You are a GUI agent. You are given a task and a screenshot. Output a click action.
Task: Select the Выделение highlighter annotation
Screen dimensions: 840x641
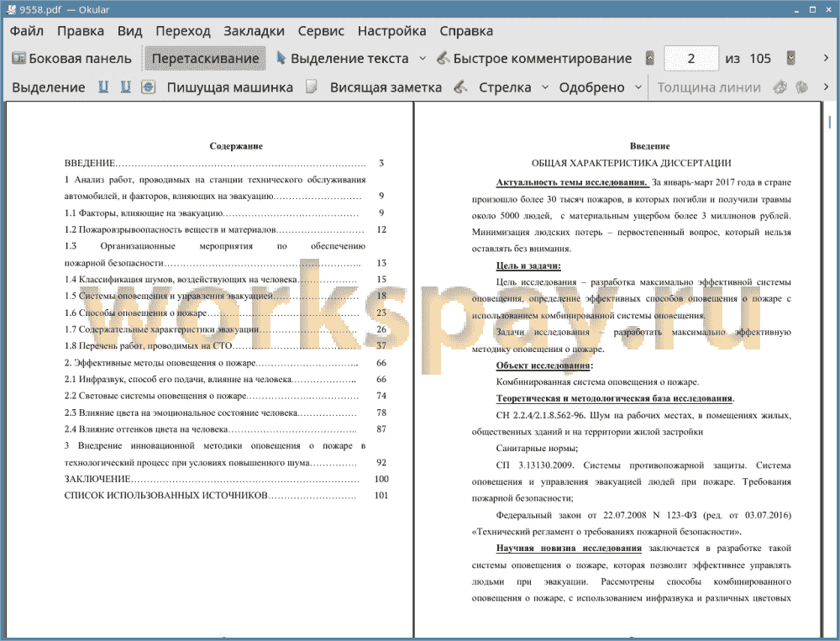tap(48, 87)
